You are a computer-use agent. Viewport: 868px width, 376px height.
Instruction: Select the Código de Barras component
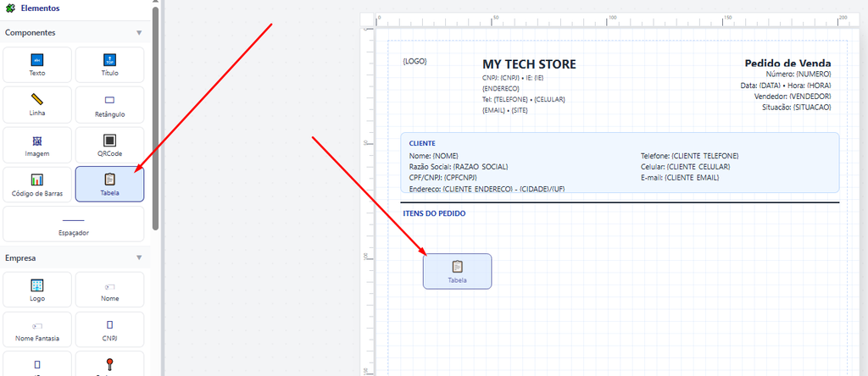pyautogui.click(x=37, y=185)
